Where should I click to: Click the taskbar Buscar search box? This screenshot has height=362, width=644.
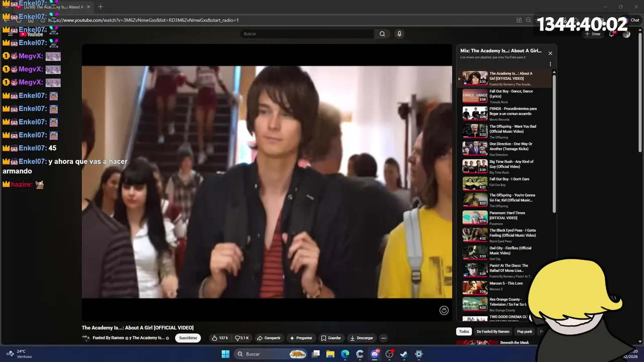point(271,354)
